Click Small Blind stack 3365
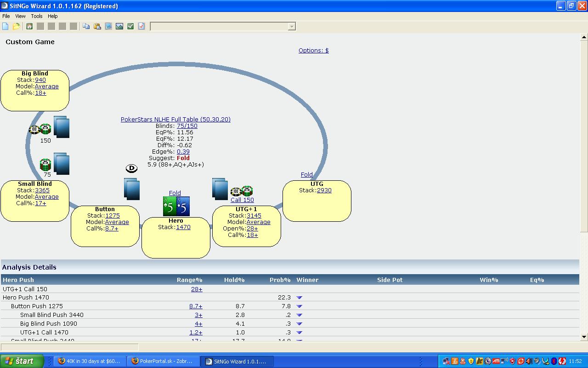The width and height of the screenshot is (588, 368). pos(42,190)
